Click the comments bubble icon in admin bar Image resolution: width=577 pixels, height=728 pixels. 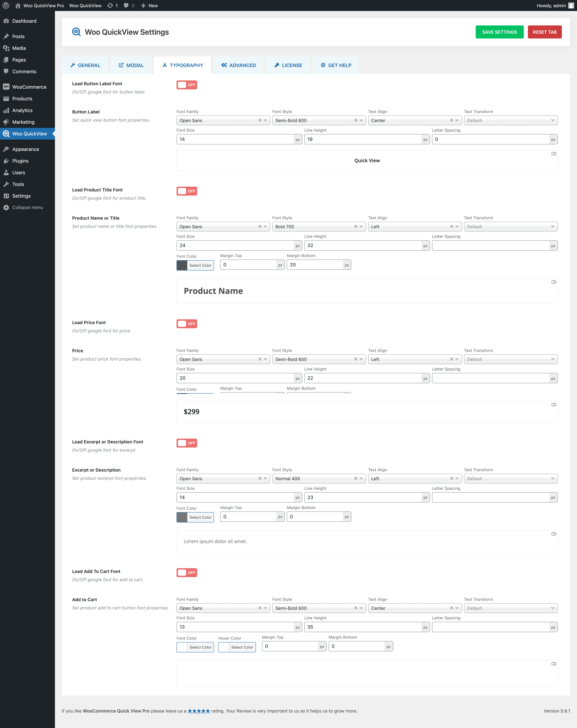coord(126,5)
